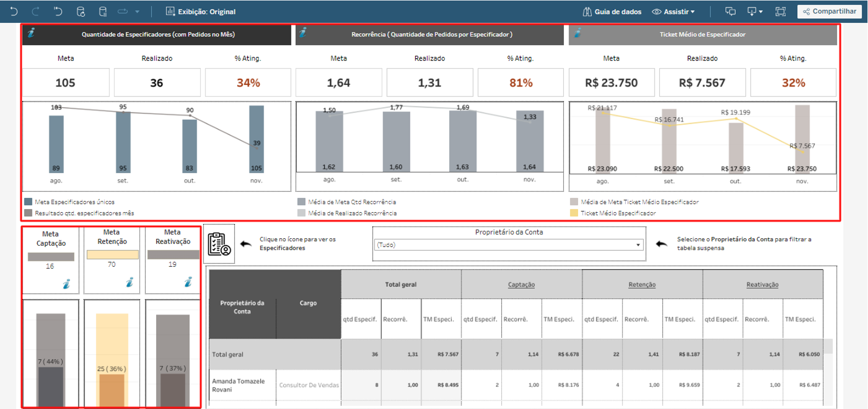Click info icon beside Quantidade de Especificadores title
The width and height of the screenshot is (868, 409).
31,33
